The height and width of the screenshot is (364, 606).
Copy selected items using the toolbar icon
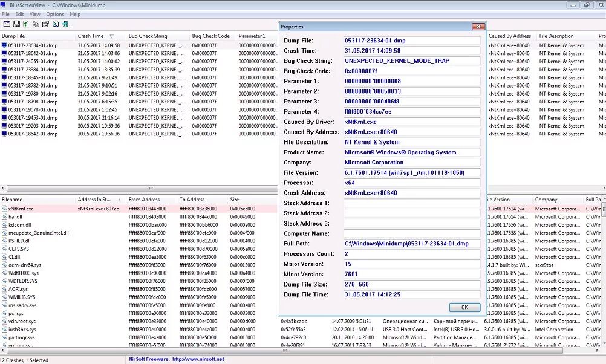[x=36, y=24]
